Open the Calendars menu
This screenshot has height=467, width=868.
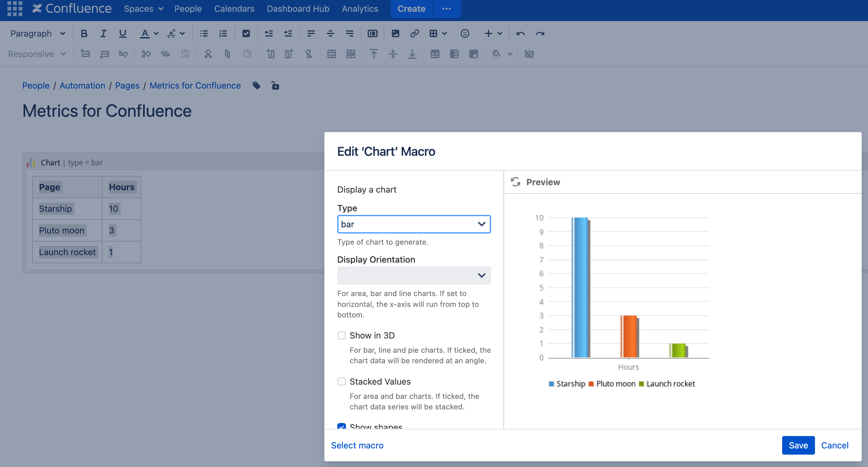pyautogui.click(x=234, y=9)
